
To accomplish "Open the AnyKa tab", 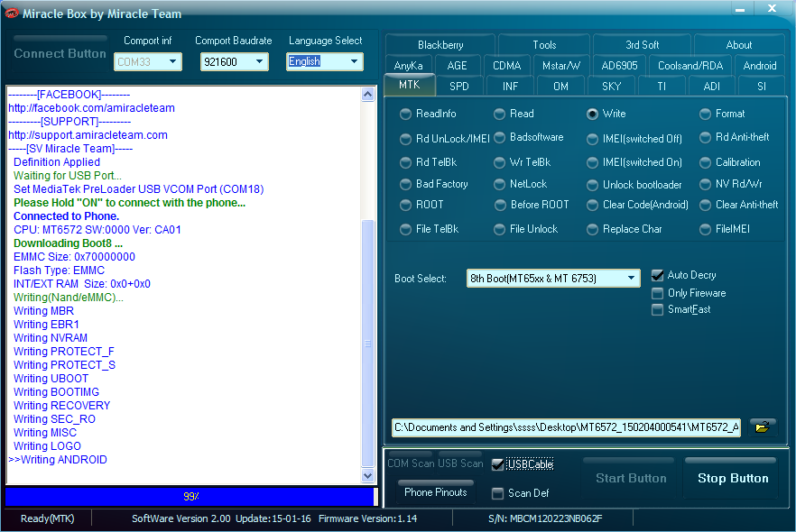I will [408, 66].
